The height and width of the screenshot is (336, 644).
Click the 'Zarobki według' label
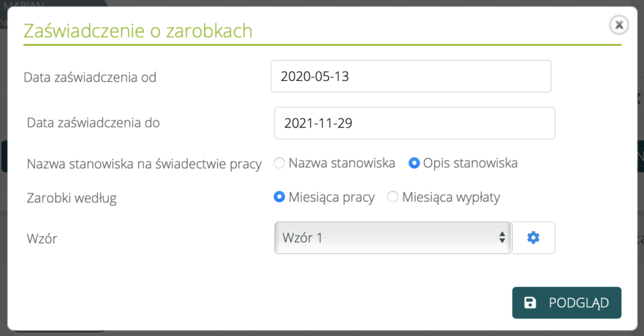72,198
